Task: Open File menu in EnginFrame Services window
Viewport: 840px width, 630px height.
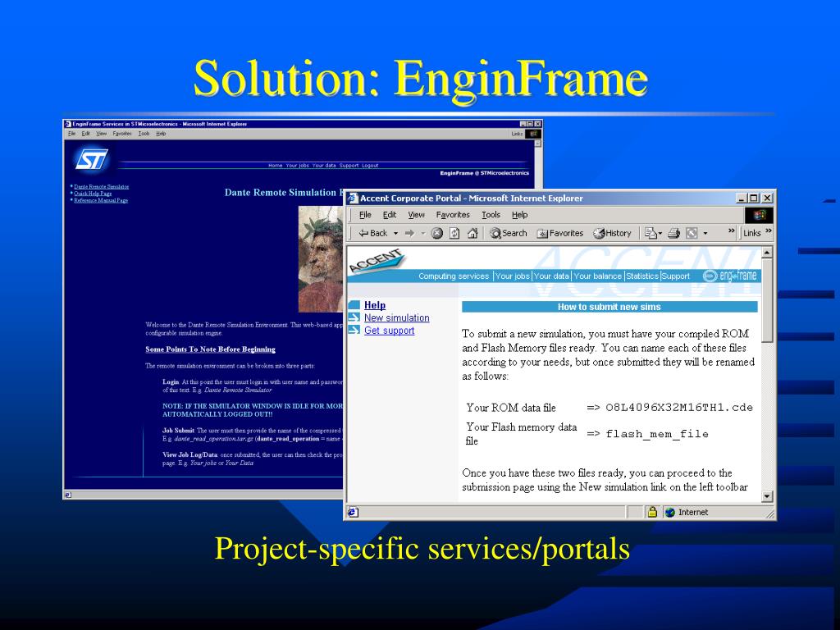Action: point(71,134)
